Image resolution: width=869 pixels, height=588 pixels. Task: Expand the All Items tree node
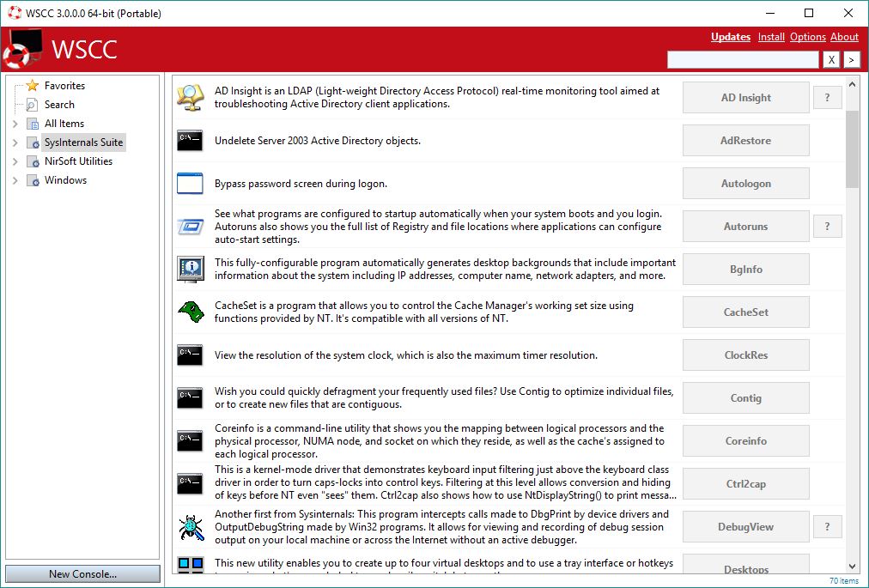pos(15,124)
